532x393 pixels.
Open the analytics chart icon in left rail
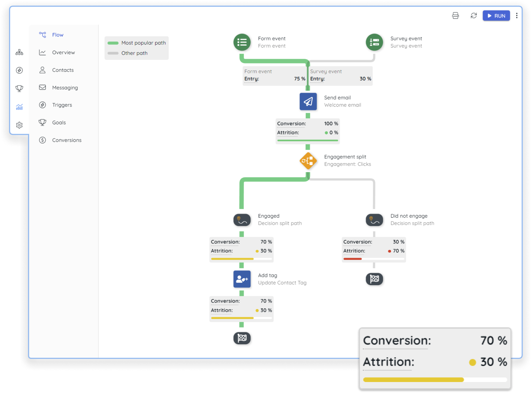[x=19, y=107]
